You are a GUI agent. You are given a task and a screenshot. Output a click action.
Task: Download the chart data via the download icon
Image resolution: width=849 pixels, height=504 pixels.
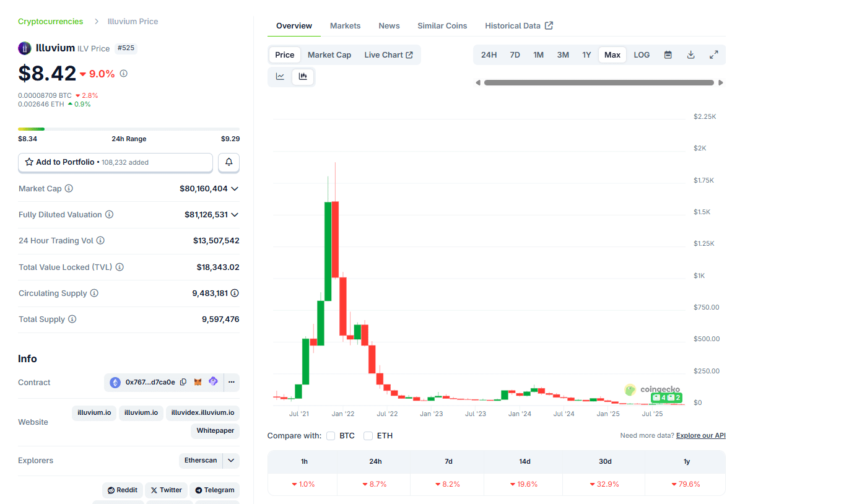(x=690, y=54)
